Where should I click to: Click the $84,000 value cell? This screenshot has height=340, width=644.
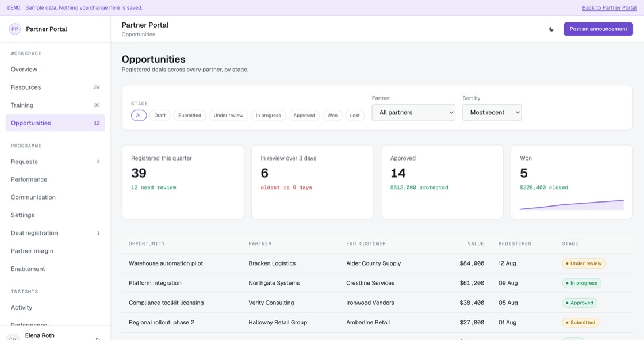click(x=472, y=263)
